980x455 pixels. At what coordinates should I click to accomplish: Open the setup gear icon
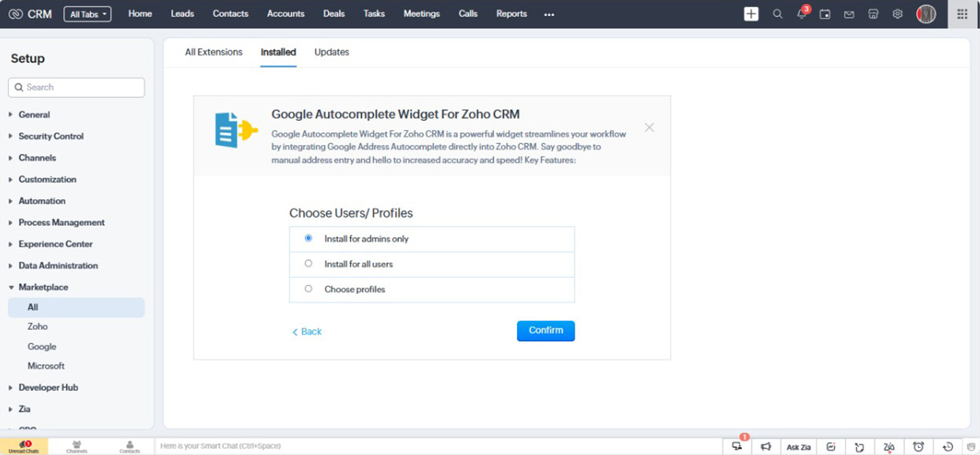click(x=897, y=14)
